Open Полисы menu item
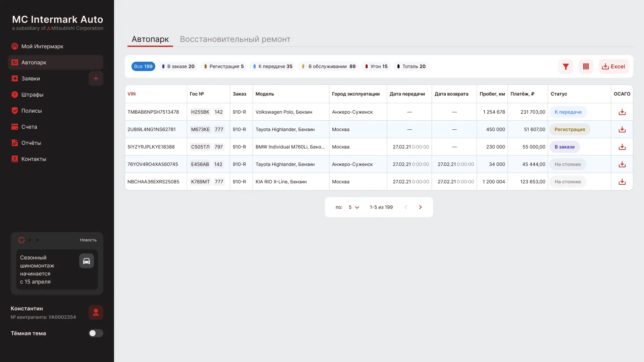The width and height of the screenshot is (644, 362). tap(56, 111)
